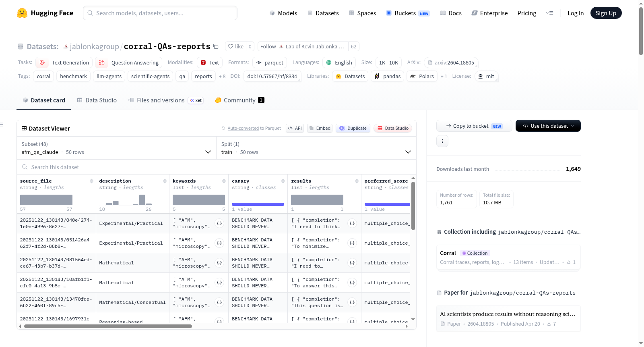Click the Duplicate button
The height and width of the screenshot is (347, 644).
[353, 128]
